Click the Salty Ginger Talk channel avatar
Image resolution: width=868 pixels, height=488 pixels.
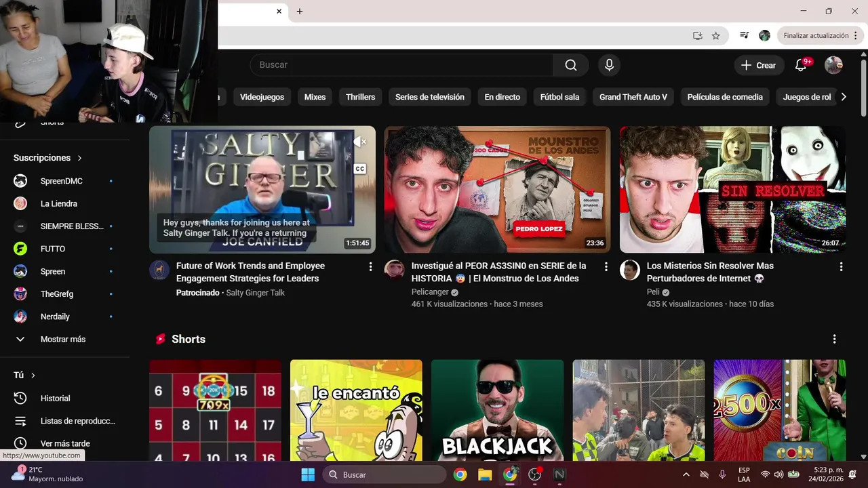click(159, 270)
